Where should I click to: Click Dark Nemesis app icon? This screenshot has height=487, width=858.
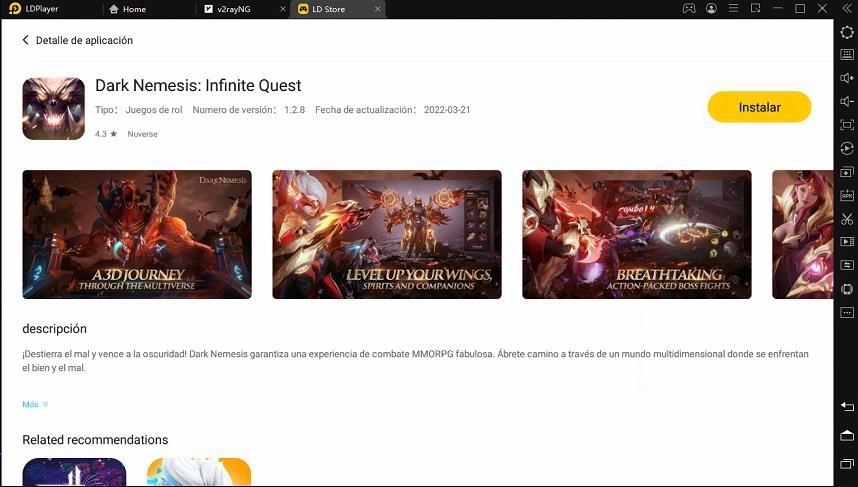(54, 108)
